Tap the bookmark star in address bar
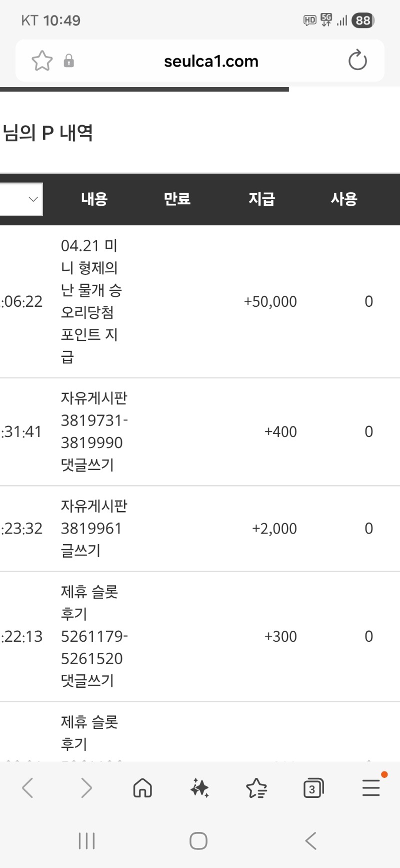Image resolution: width=400 pixels, height=868 pixels. [x=42, y=61]
